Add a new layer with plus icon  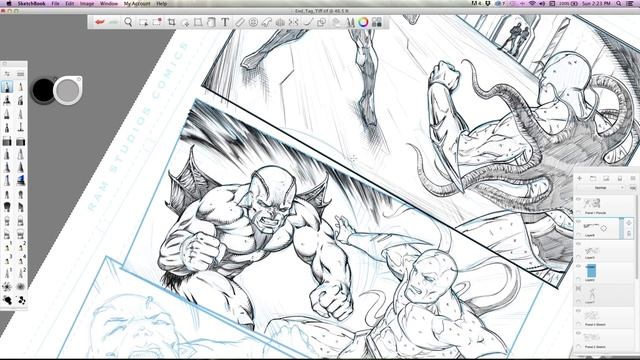pos(580,178)
